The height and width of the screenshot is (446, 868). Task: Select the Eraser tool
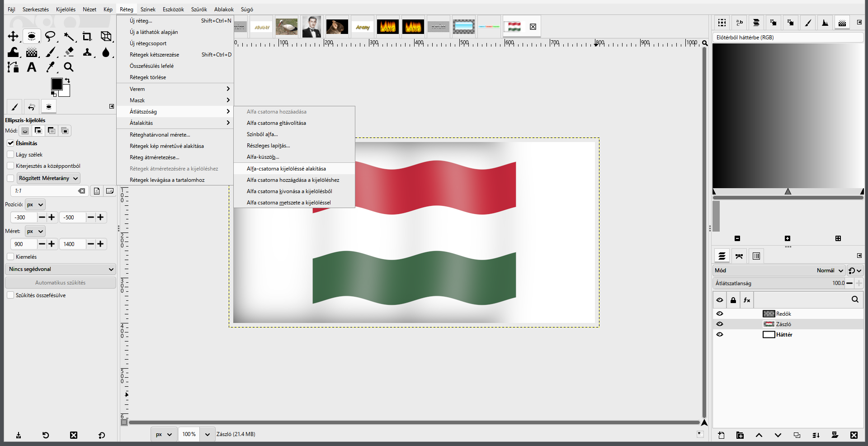[69, 52]
